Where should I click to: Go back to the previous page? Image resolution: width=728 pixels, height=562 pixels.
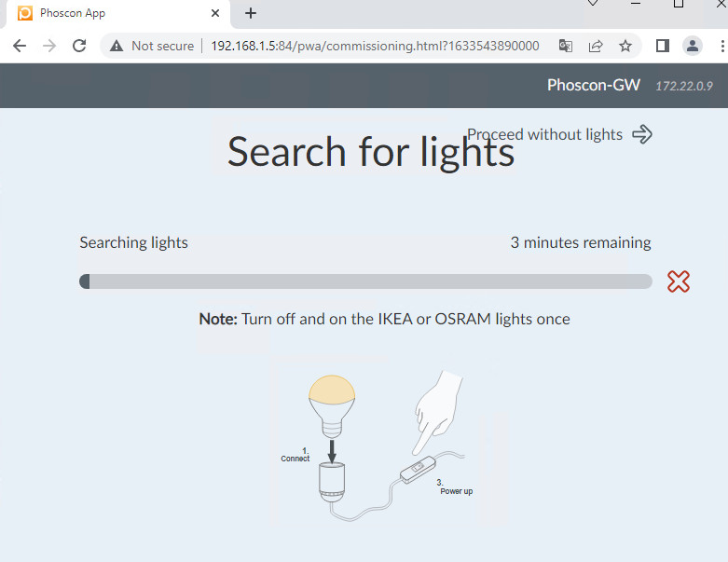[20, 46]
